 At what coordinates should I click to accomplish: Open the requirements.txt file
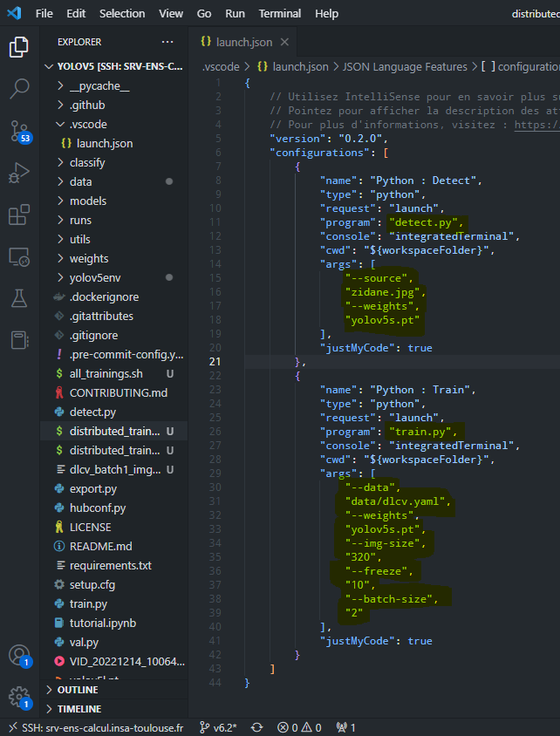[114, 566]
